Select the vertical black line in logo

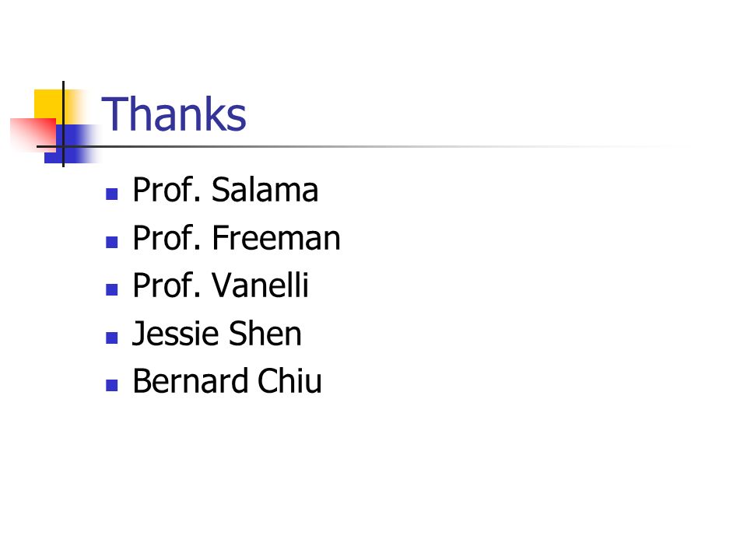[x=63, y=124]
